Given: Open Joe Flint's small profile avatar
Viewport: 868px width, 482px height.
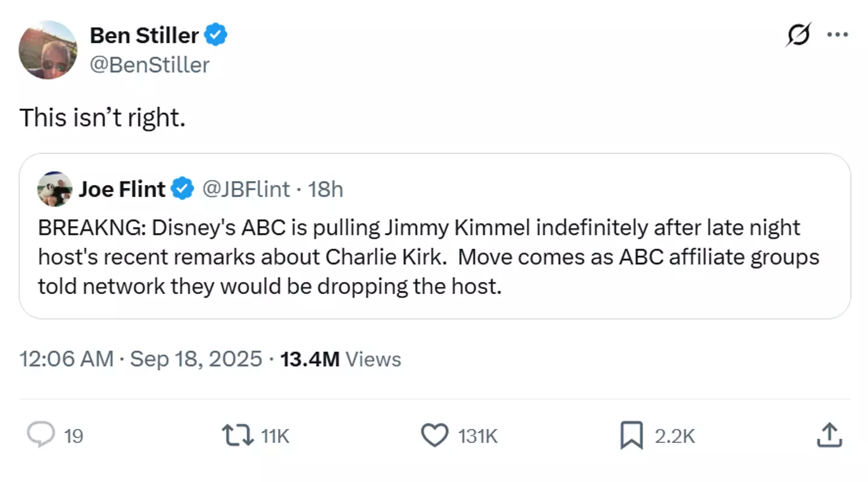Looking at the screenshot, I should pyautogui.click(x=55, y=189).
